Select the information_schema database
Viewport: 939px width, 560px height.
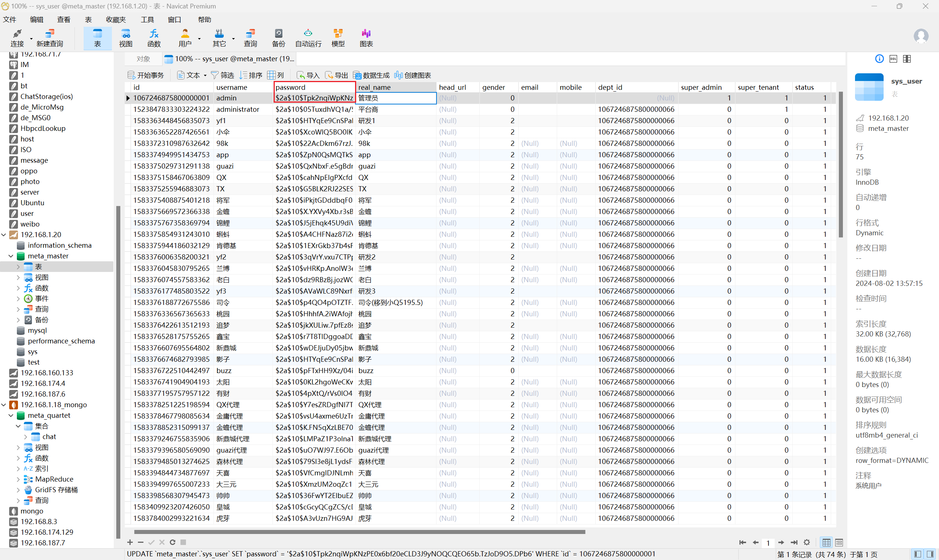60,245
